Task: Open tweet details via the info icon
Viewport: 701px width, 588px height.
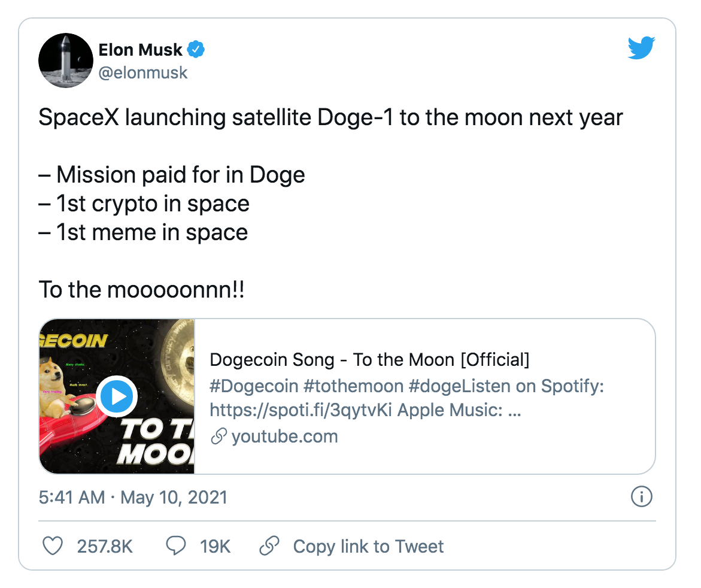Action: pyautogui.click(x=641, y=497)
